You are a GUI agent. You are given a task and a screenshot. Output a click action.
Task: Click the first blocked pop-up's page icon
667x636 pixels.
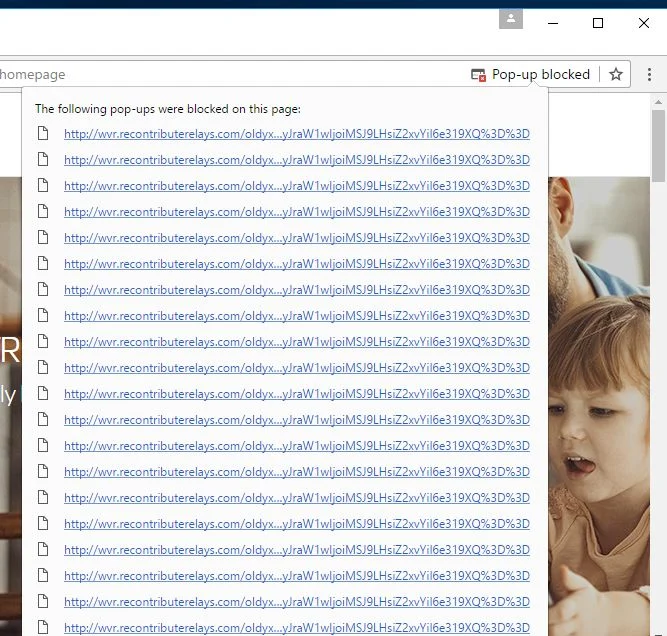(43, 133)
